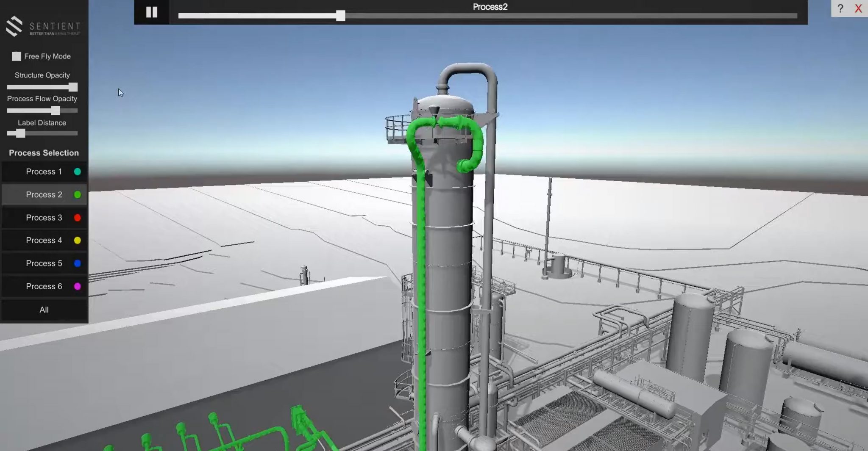The image size is (868, 451).
Task: Click the green dot beside Process 2
Action: tap(77, 194)
